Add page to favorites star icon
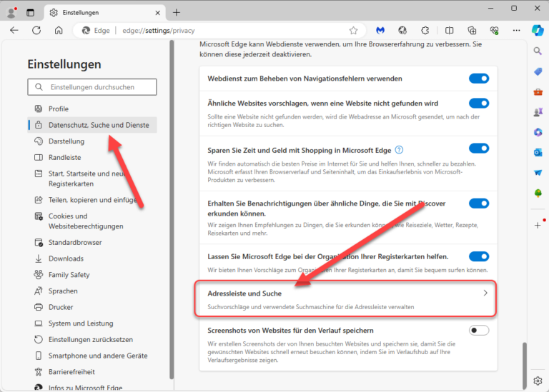 [353, 31]
